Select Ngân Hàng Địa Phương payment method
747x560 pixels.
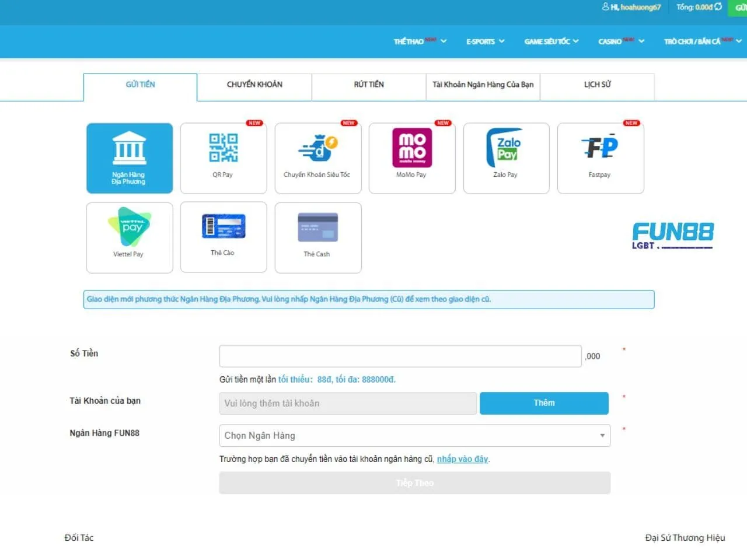tap(130, 158)
